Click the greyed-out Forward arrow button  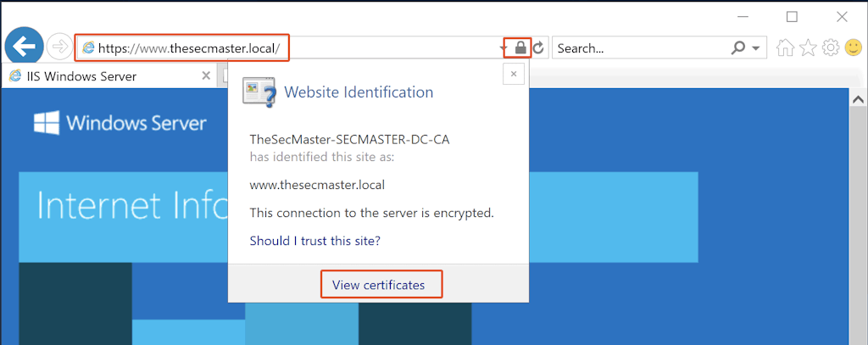point(58,47)
